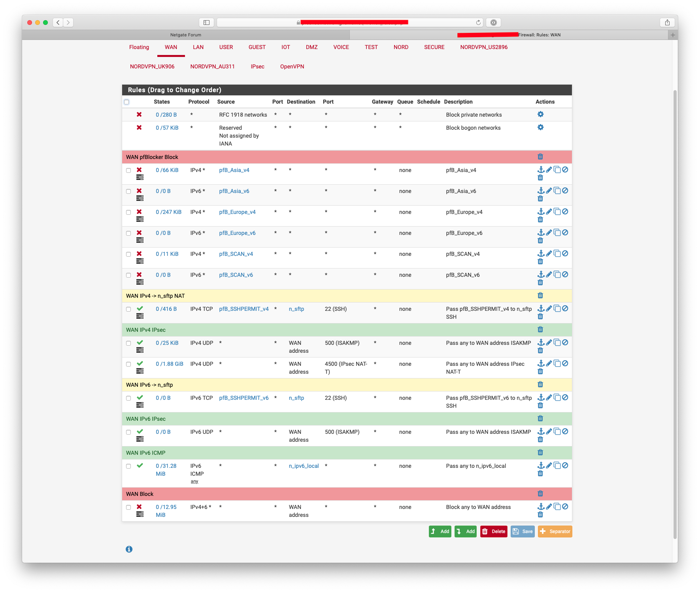Screen dimensions: 700x592
Task: Edit the pfB_SCAN_v6 rule
Action: pos(549,274)
